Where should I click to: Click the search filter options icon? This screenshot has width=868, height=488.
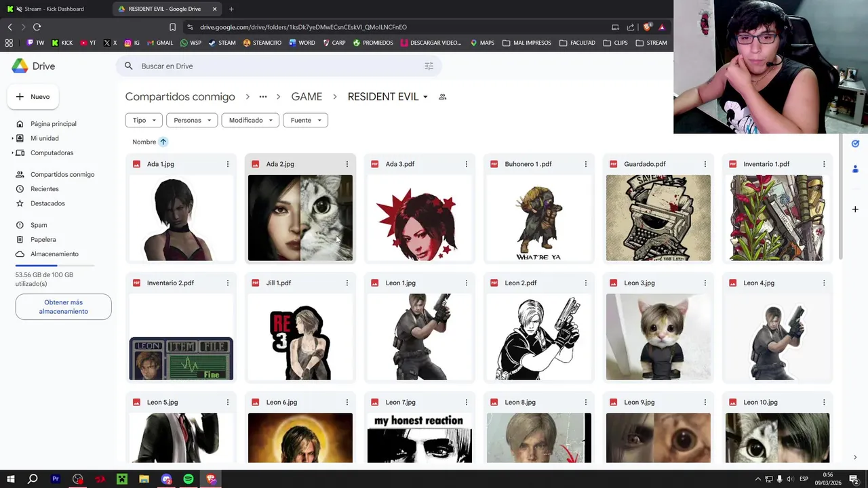429,66
